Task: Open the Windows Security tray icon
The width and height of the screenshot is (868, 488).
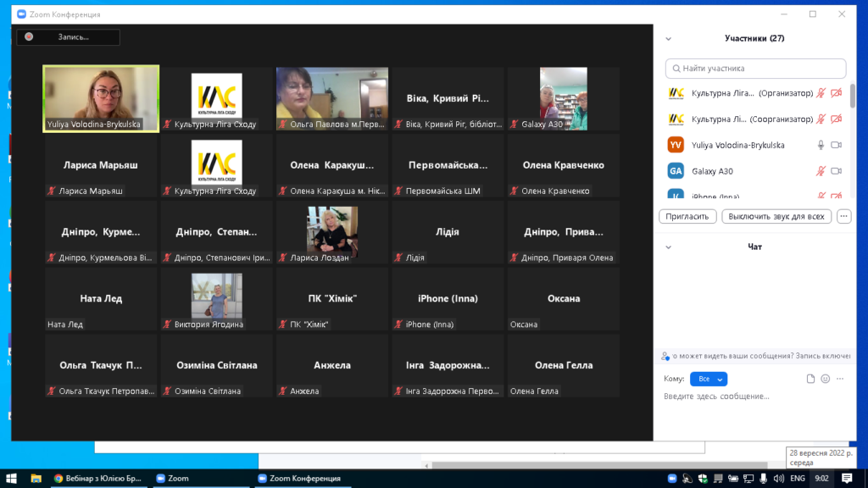Action: coord(703,479)
